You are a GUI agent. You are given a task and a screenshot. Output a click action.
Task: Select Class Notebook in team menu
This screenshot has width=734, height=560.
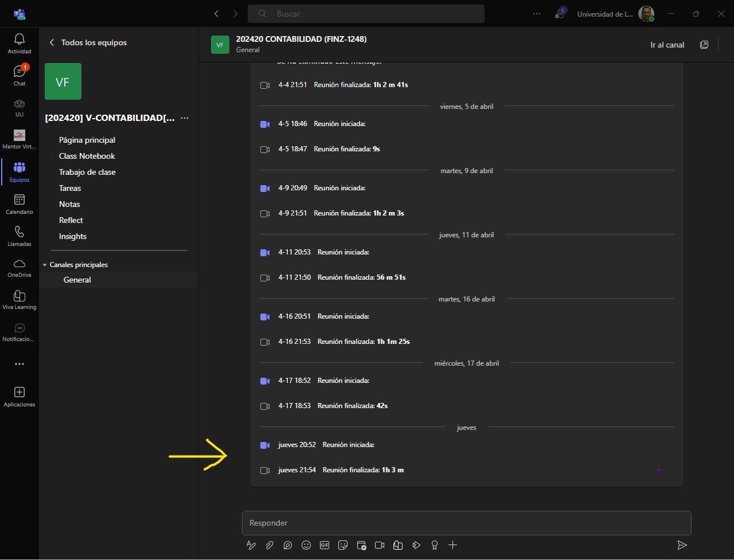[87, 156]
